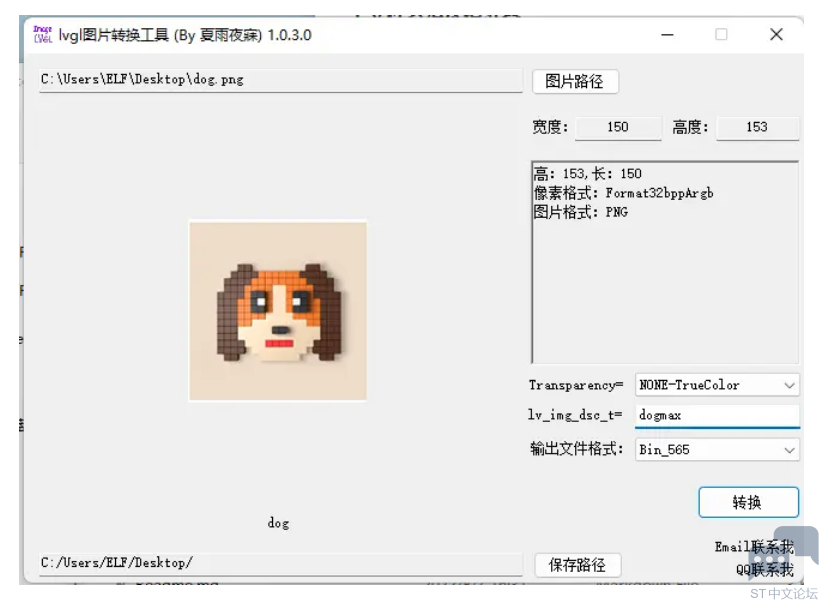This screenshot has height=609, width=827.
Task: Click the C:/Users/ELF/Desktop/ save path field
Action: coord(280,564)
